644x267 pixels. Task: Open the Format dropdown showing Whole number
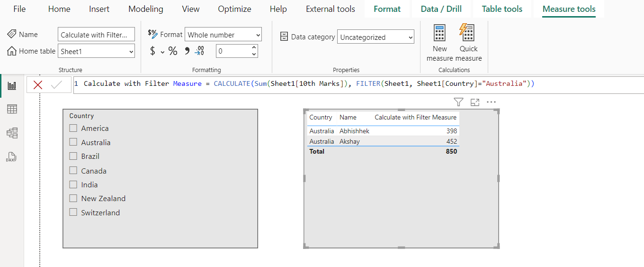[x=223, y=35]
